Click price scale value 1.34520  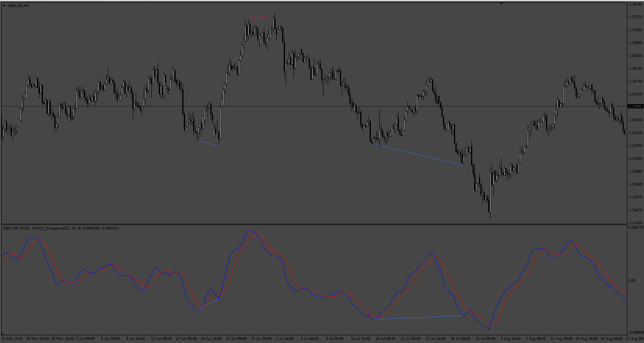pyautogui.click(x=636, y=120)
